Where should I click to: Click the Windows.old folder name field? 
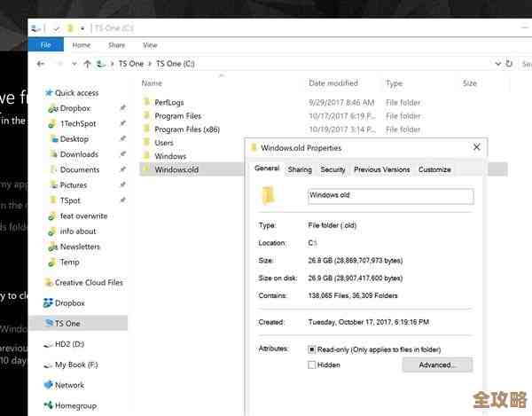click(390, 196)
